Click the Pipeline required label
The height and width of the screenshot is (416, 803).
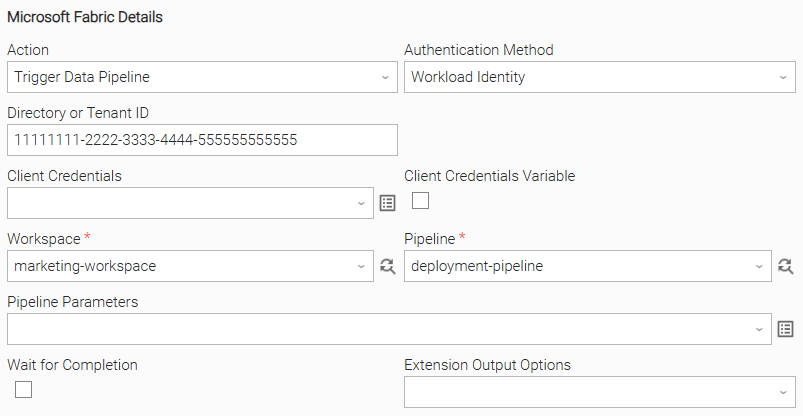click(x=435, y=239)
